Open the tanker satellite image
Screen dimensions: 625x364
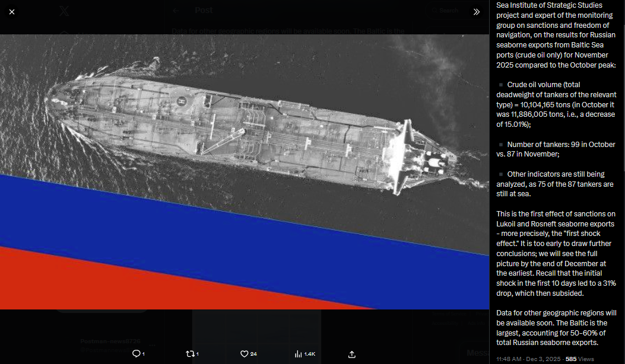point(245,172)
